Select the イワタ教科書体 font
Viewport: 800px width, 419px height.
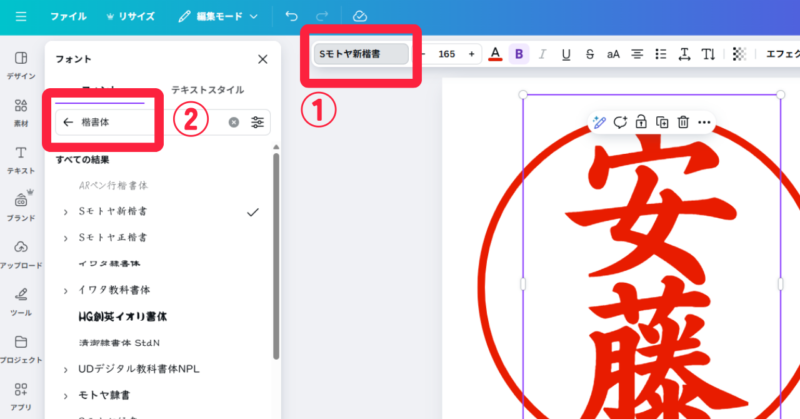[x=114, y=290]
